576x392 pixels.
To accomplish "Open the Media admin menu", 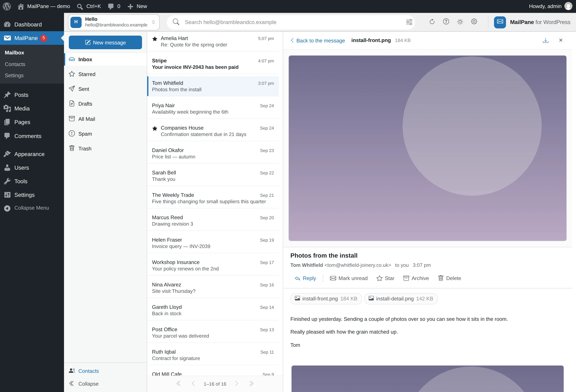I will 32,109.
